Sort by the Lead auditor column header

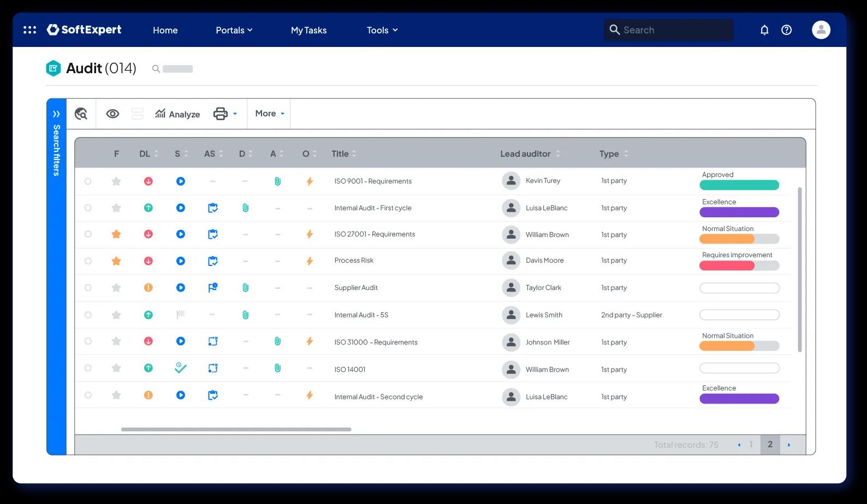point(530,154)
